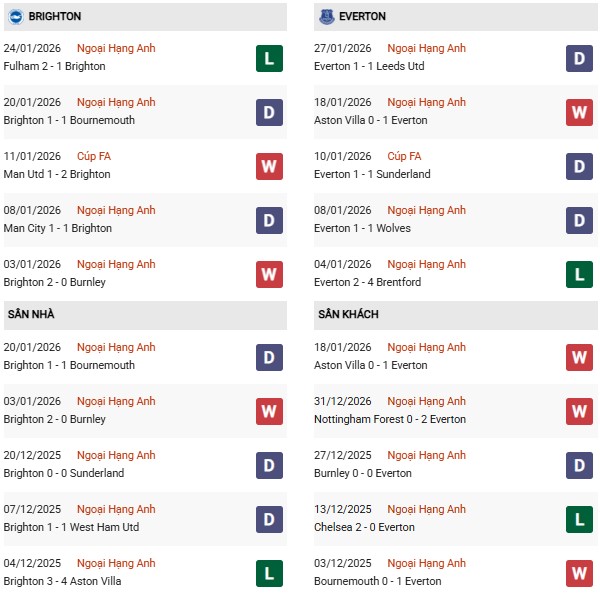Click the D badge for Man City 1 - 1 Brighton
600x593 pixels.
click(269, 220)
